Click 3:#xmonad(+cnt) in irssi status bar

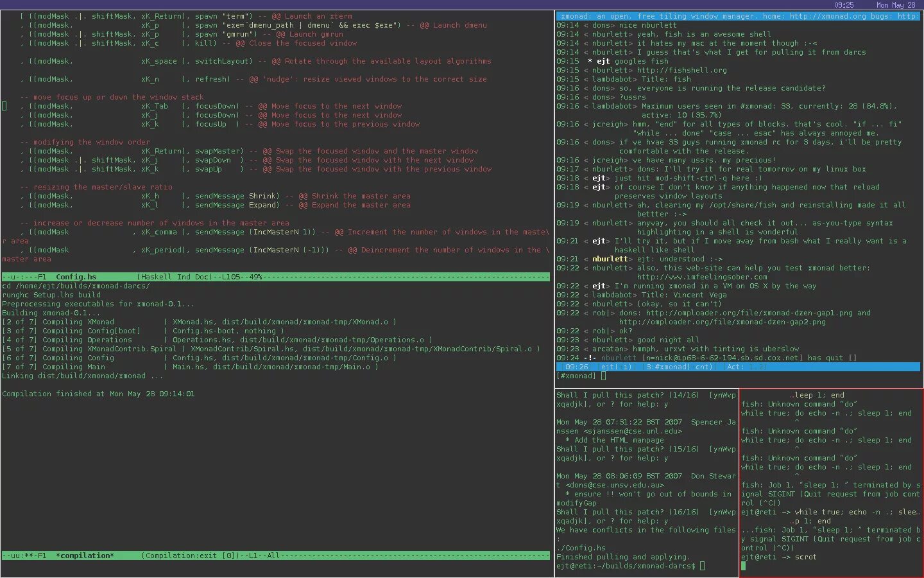point(680,367)
